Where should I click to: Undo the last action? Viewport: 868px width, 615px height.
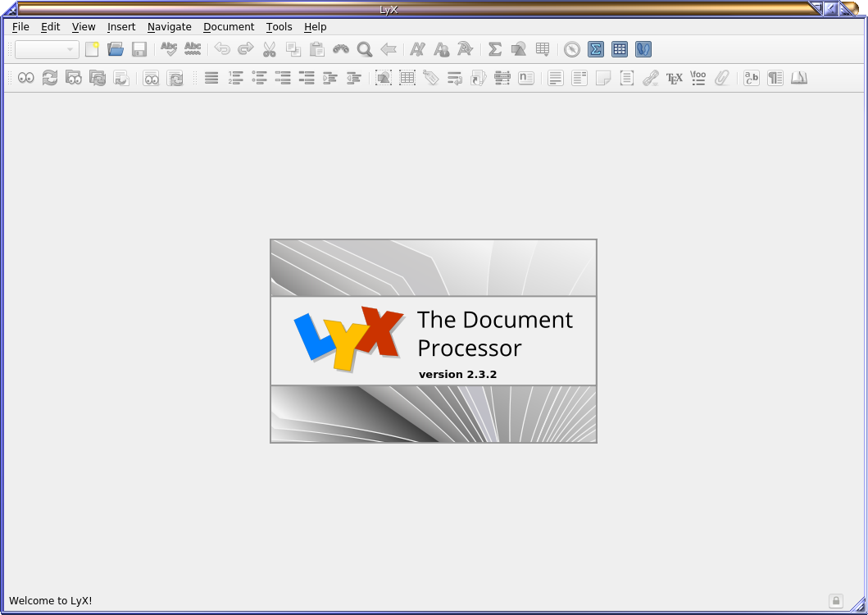[222, 49]
